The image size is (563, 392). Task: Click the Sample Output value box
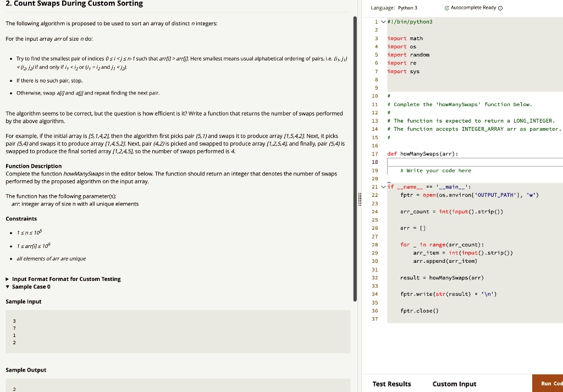[x=178, y=386]
